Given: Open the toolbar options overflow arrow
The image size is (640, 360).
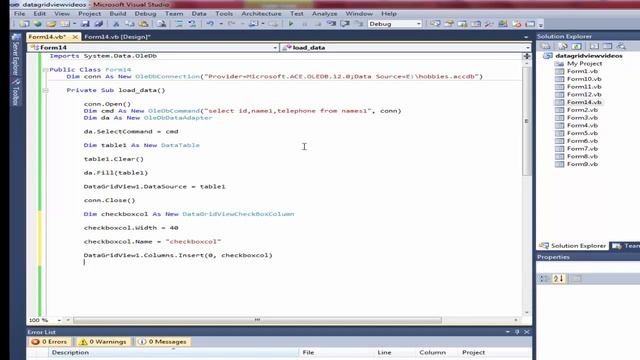Looking at the screenshot, I should [541, 25].
